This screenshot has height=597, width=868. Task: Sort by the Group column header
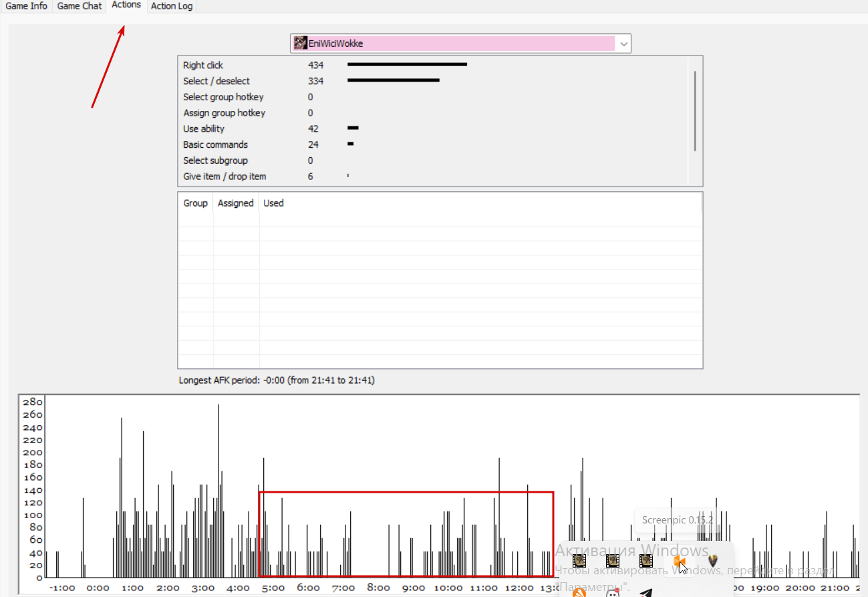pos(195,203)
